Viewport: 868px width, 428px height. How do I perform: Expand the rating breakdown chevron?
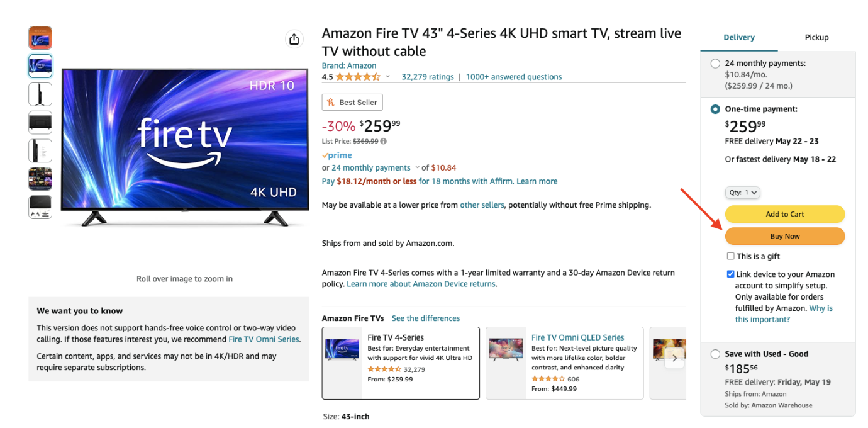click(x=387, y=77)
